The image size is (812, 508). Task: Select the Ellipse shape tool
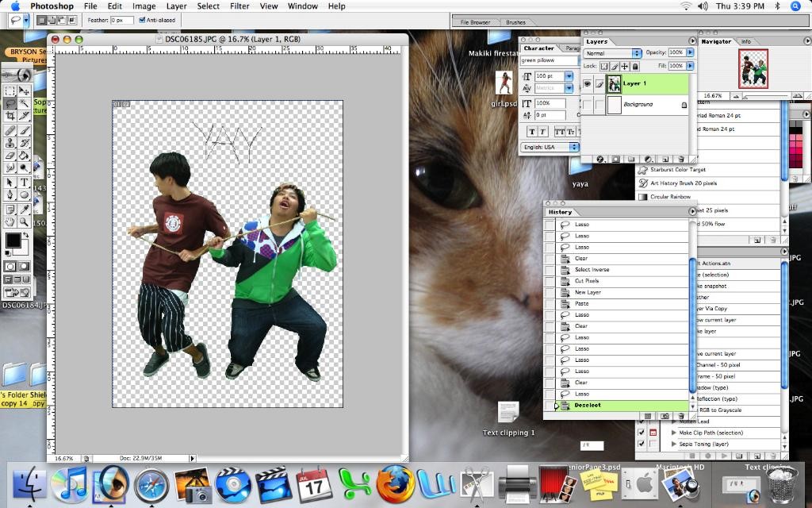click(x=24, y=195)
